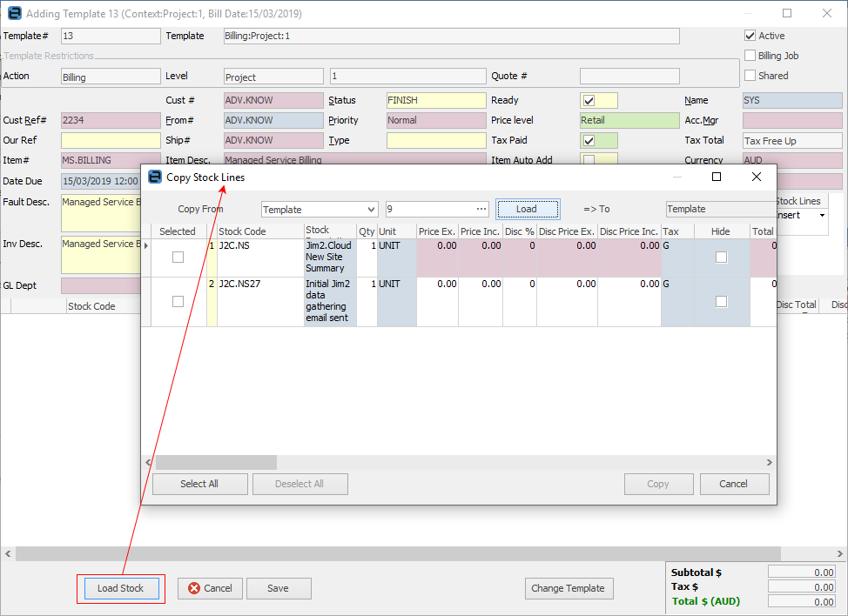848x616 pixels.
Task: Open the Copy From Template dropdown
Action: pyautogui.click(x=372, y=210)
